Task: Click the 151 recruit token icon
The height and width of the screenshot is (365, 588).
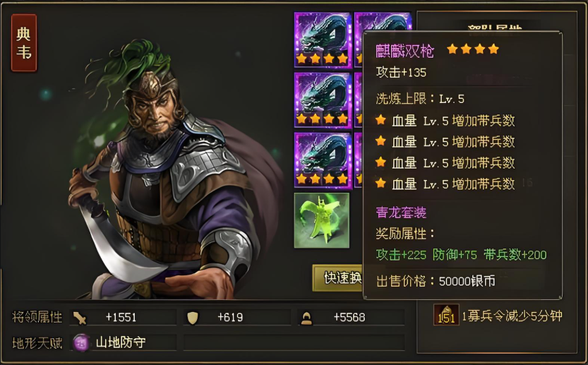Action: point(446,315)
